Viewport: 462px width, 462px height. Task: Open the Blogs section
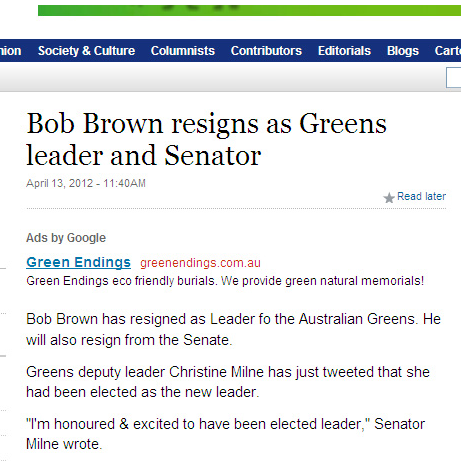403,51
